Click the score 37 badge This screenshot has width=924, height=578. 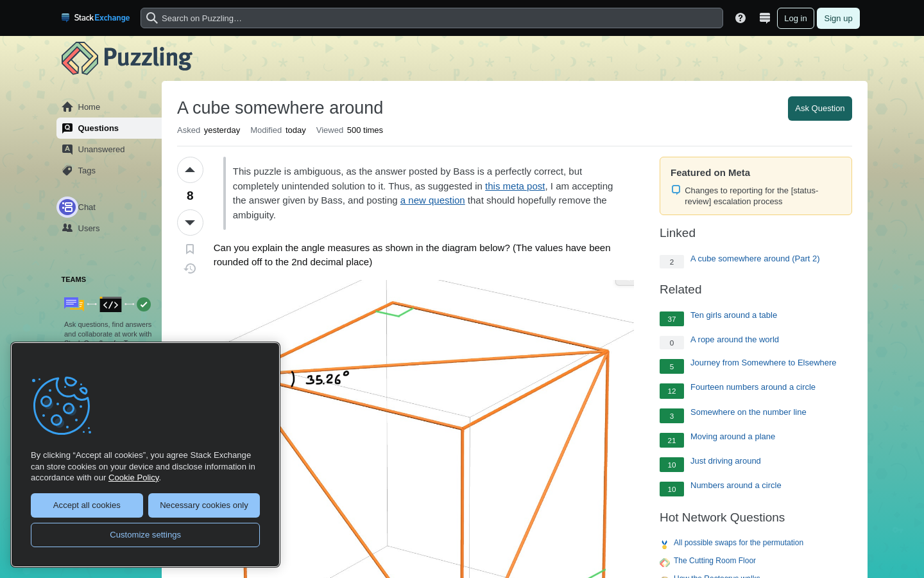click(x=672, y=319)
